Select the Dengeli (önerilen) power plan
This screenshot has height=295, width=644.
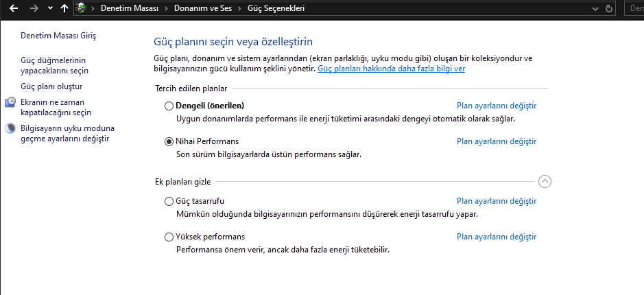(169, 106)
